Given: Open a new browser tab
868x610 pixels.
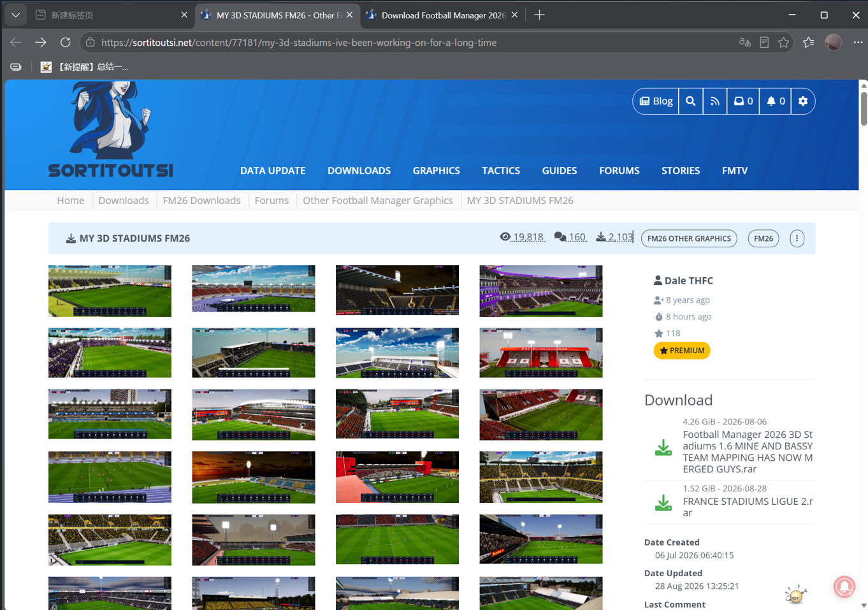Looking at the screenshot, I should [539, 15].
